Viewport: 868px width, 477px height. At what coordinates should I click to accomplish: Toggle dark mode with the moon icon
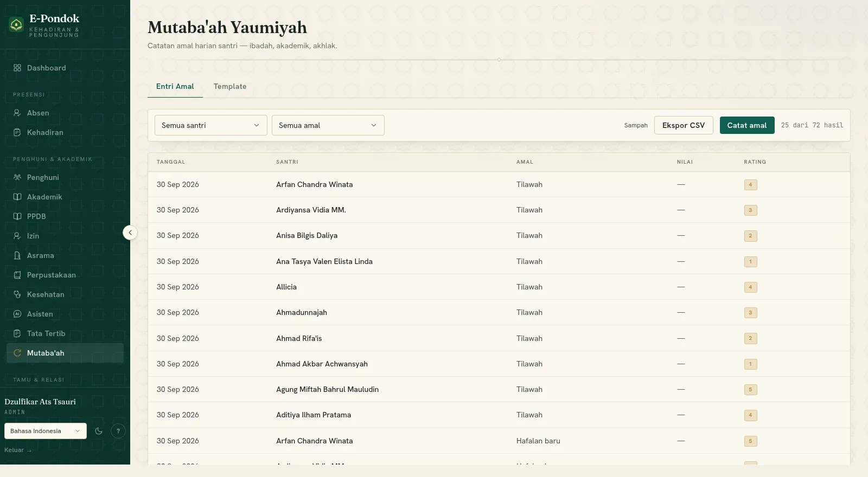(x=99, y=431)
